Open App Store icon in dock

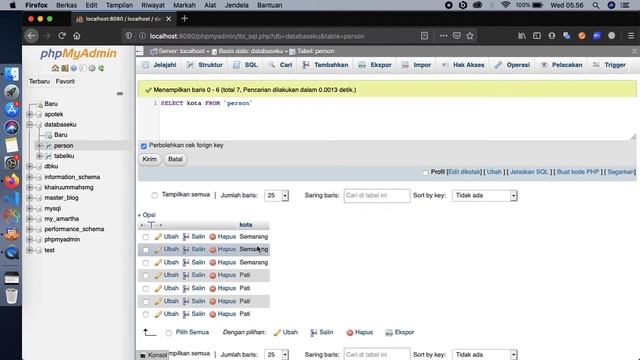click(x=11, y=109)
